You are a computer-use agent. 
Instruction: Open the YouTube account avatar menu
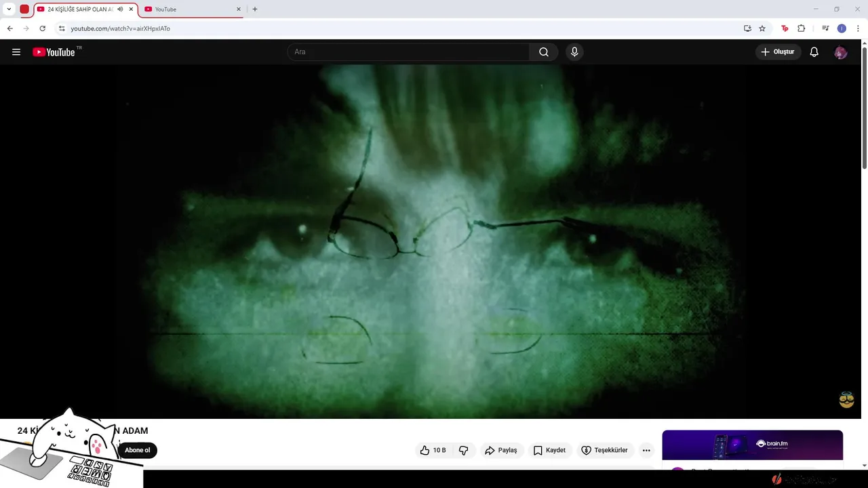[x=841, y=52]
